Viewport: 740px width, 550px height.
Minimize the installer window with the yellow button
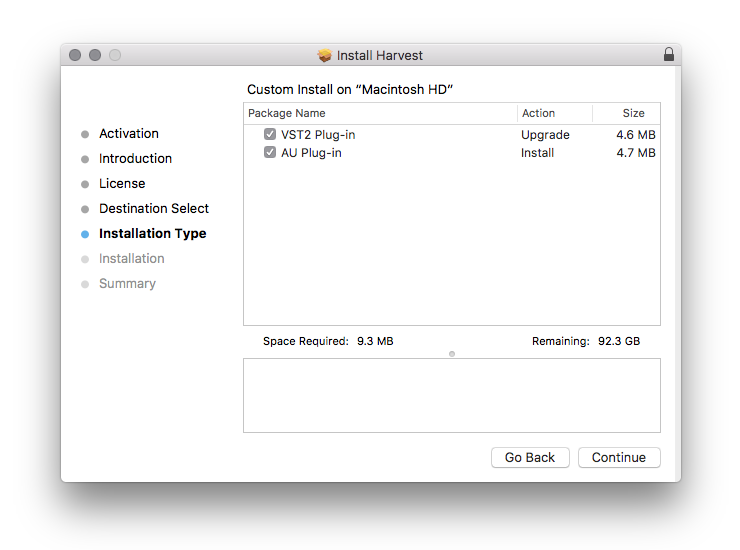coord(95,55)
